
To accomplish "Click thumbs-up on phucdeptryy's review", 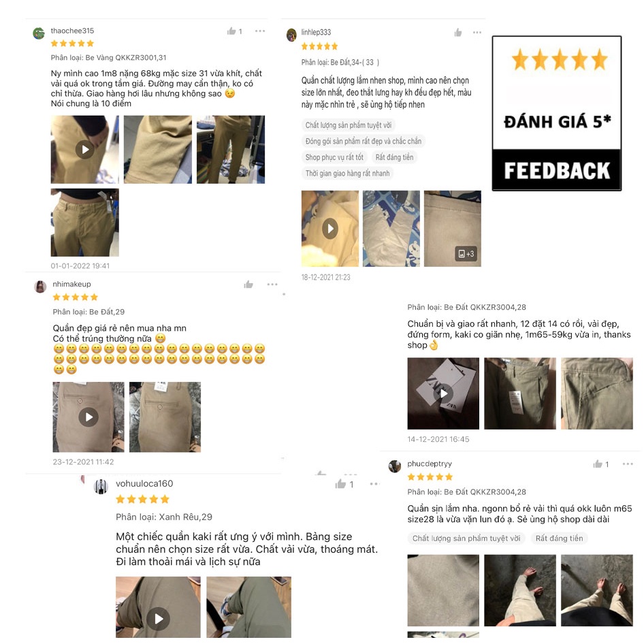I will pos(598,464).
